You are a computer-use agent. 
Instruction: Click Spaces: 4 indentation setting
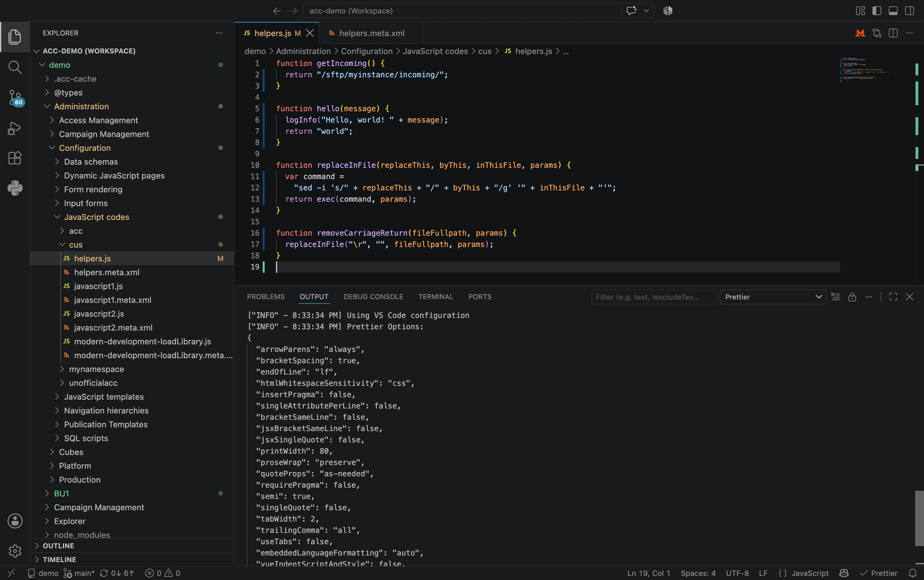[698, 573]
